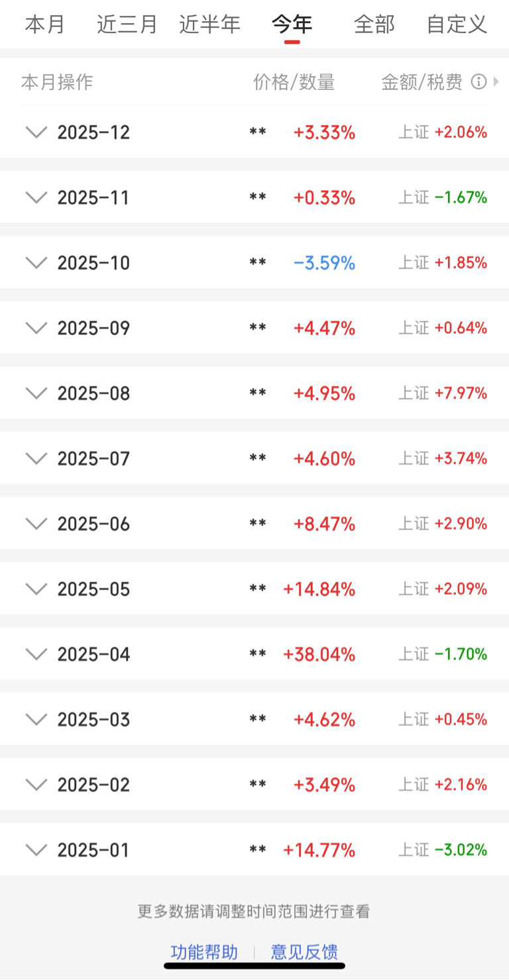509x980 pixels.
Task: Reveal hidden ** amount for 2025-06
Action: 258,524
